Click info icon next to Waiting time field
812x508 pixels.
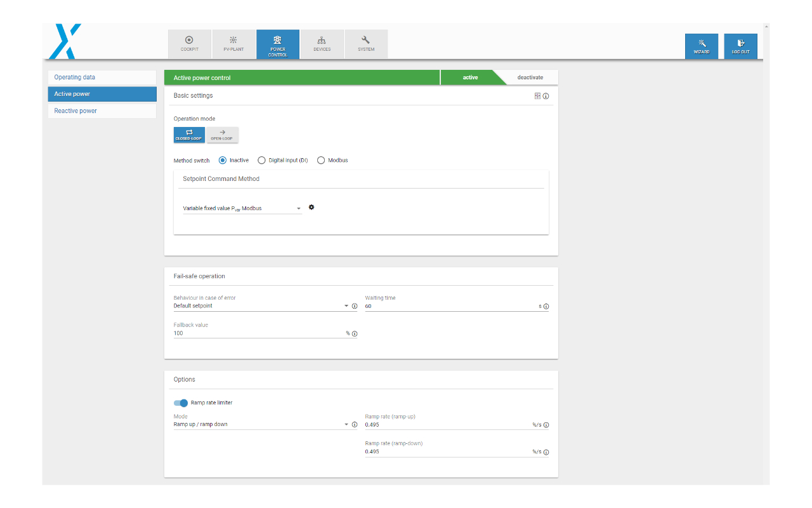click(x=546, y=307)
